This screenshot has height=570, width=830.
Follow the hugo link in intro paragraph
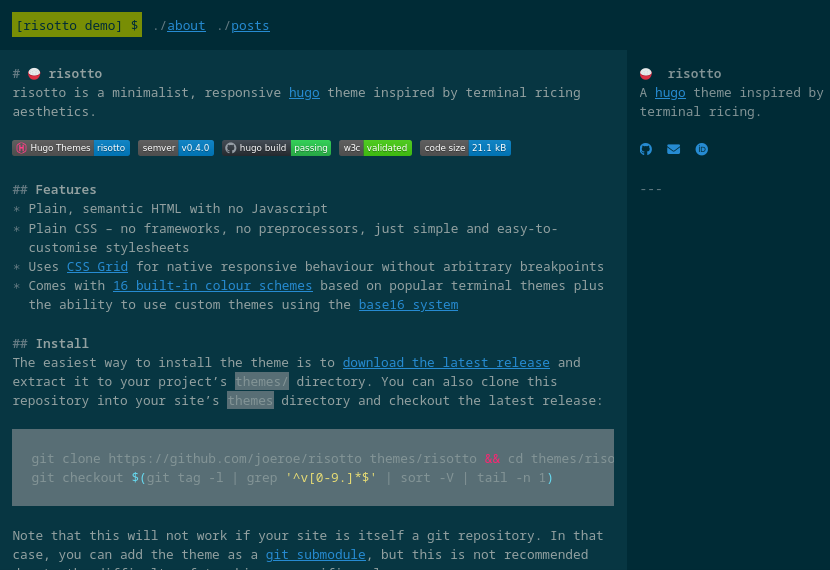[304, 93]
